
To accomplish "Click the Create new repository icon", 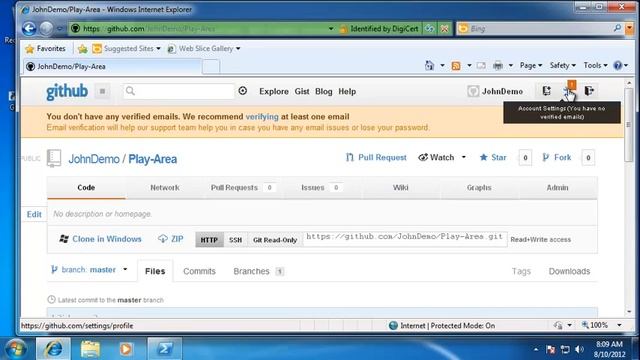I will coord(547,91).
